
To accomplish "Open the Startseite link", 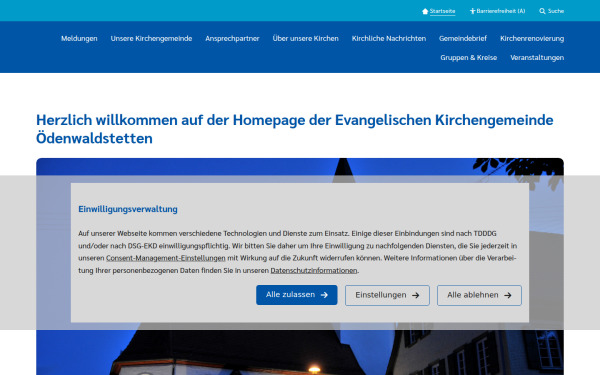I will point(442,11).
